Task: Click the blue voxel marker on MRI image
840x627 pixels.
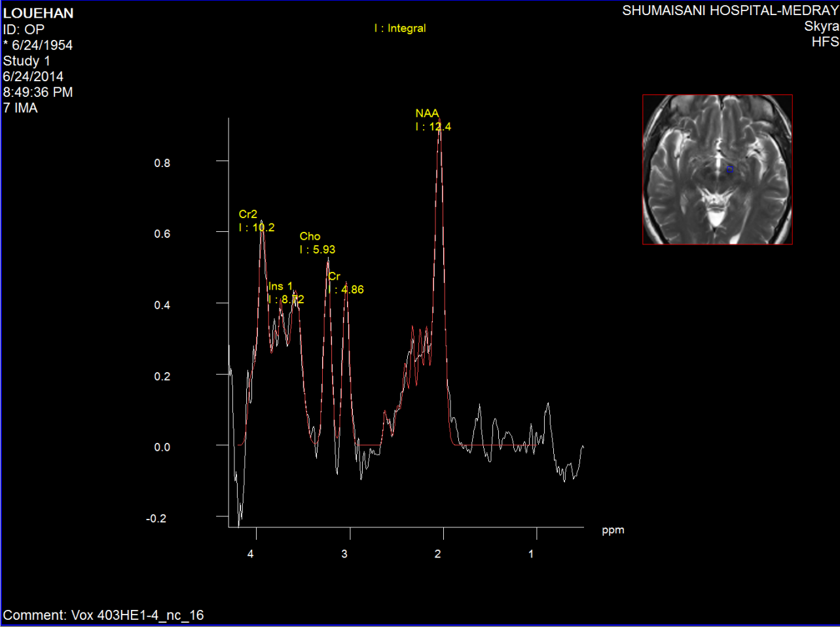Action: [730, 170]
